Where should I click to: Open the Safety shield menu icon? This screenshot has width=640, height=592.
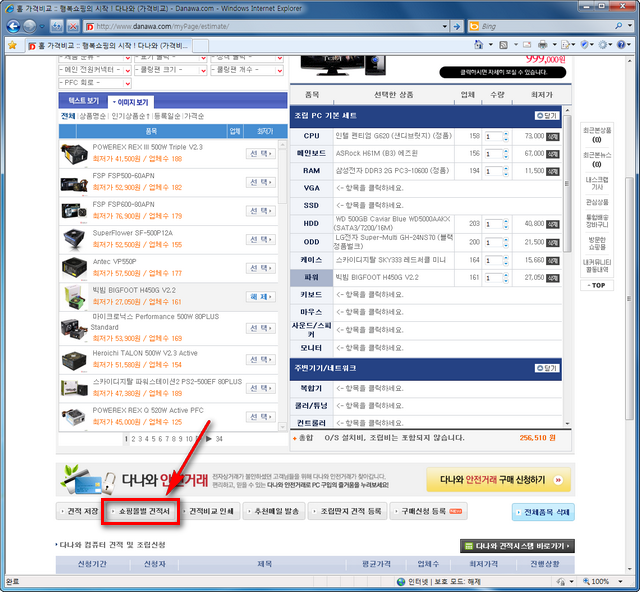pos(584,45)
